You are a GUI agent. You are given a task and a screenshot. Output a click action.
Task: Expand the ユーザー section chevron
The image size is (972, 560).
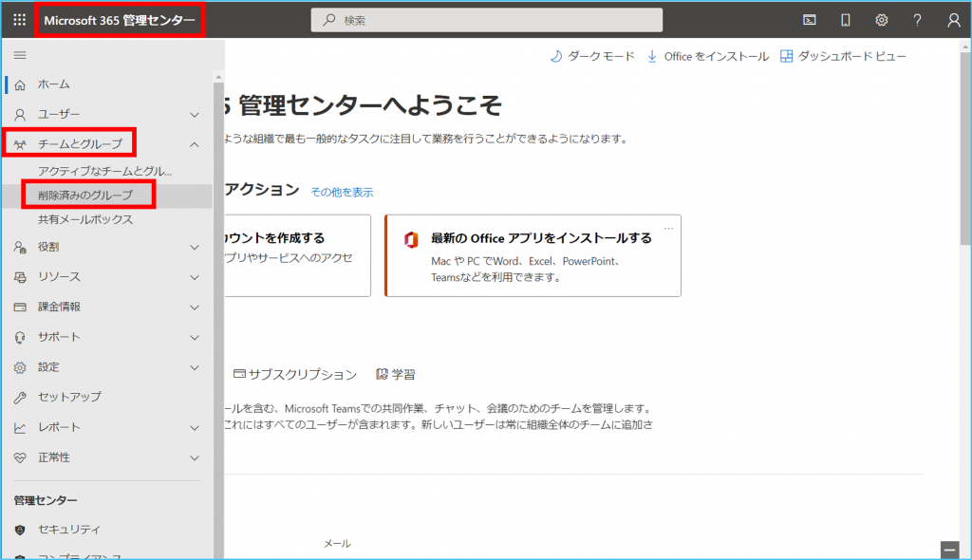click(x=194, y=115)
